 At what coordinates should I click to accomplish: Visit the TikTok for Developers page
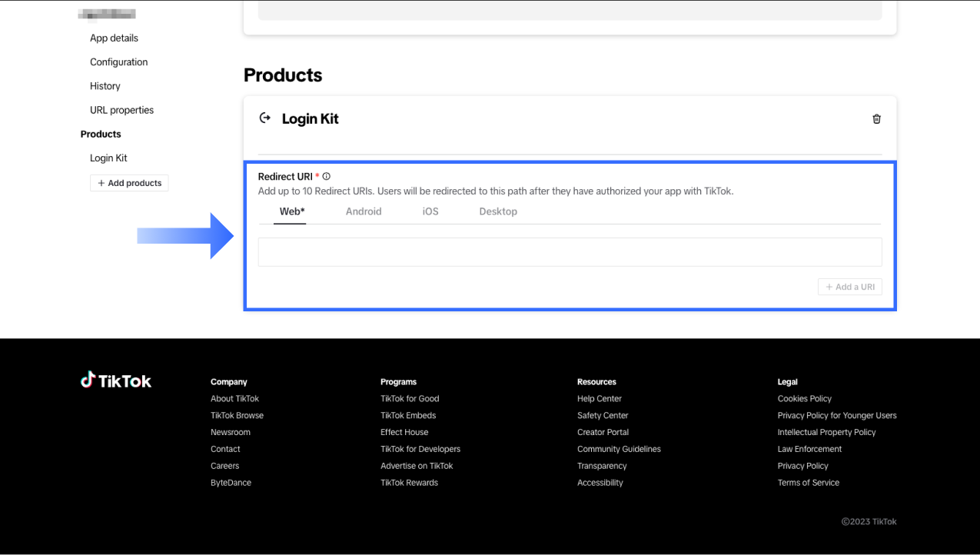pos(420,448)
